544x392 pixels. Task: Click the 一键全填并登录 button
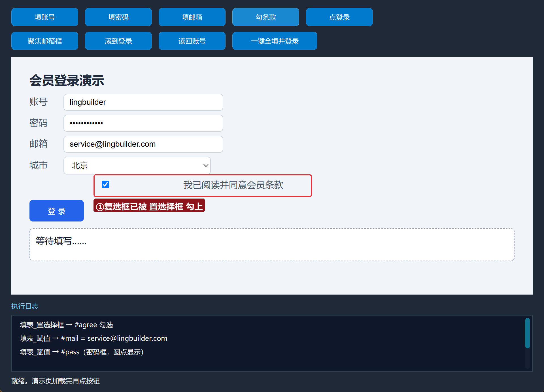pyautogui.click(x=275, y=41)
